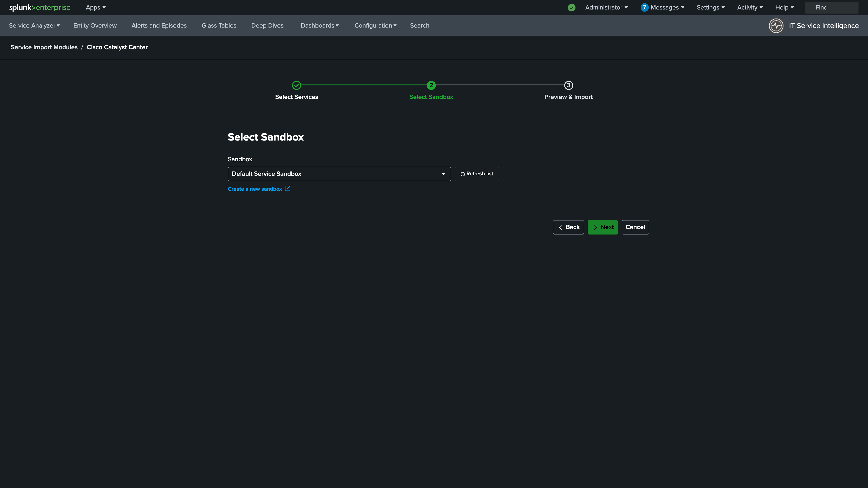
Task: Click the Refresh list button
Action: pos(476,174)
